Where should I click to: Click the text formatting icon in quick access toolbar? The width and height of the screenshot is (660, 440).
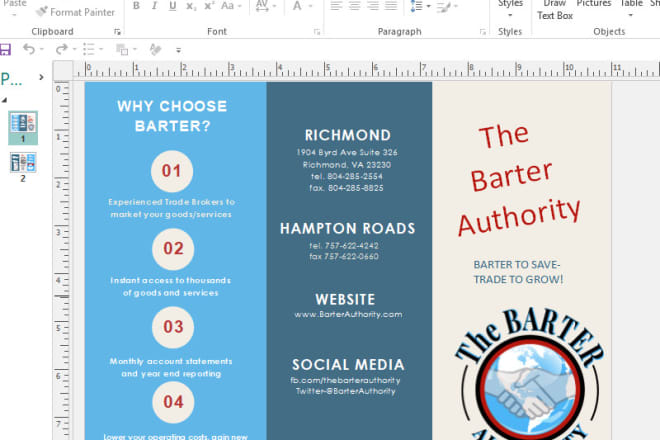pos(155,49)
